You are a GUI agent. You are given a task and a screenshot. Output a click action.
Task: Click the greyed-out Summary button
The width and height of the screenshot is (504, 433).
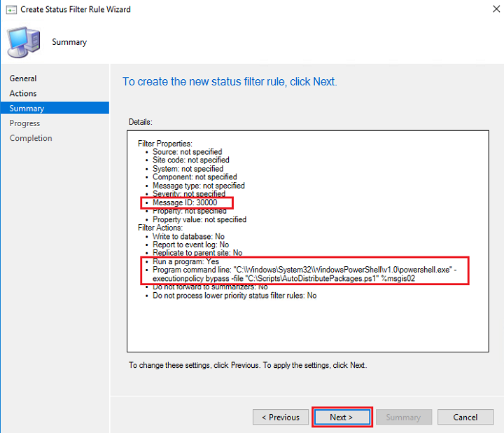(x=403, y=417)
